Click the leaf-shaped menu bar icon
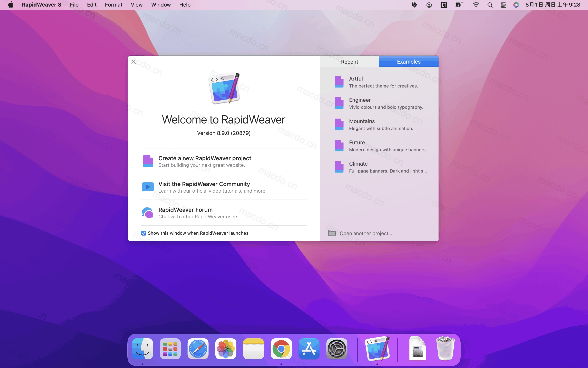 (414, 5)
